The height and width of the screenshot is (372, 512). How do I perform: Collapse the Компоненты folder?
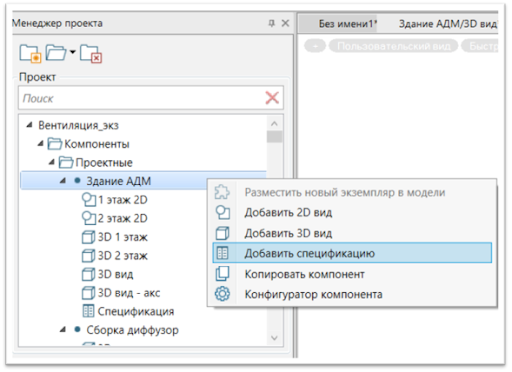click(x=41, y=144)
